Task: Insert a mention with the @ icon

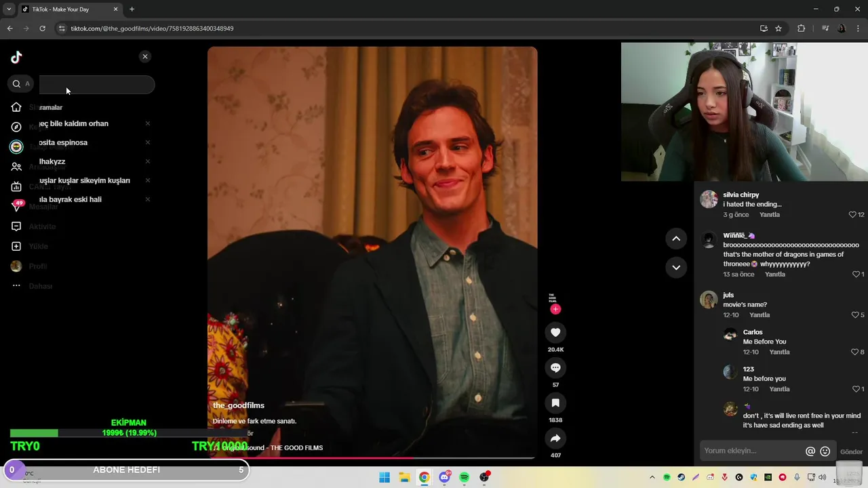Action: [810, 451]
